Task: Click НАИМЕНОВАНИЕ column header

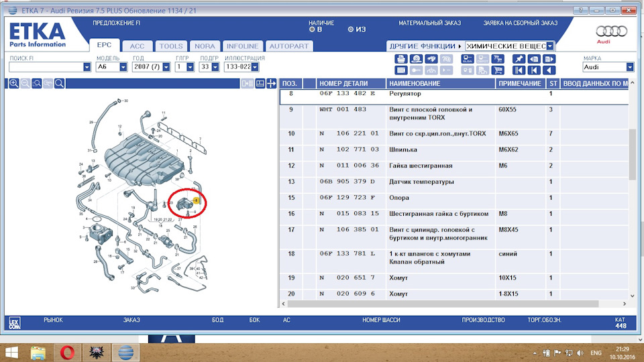Action: (441, 83)
